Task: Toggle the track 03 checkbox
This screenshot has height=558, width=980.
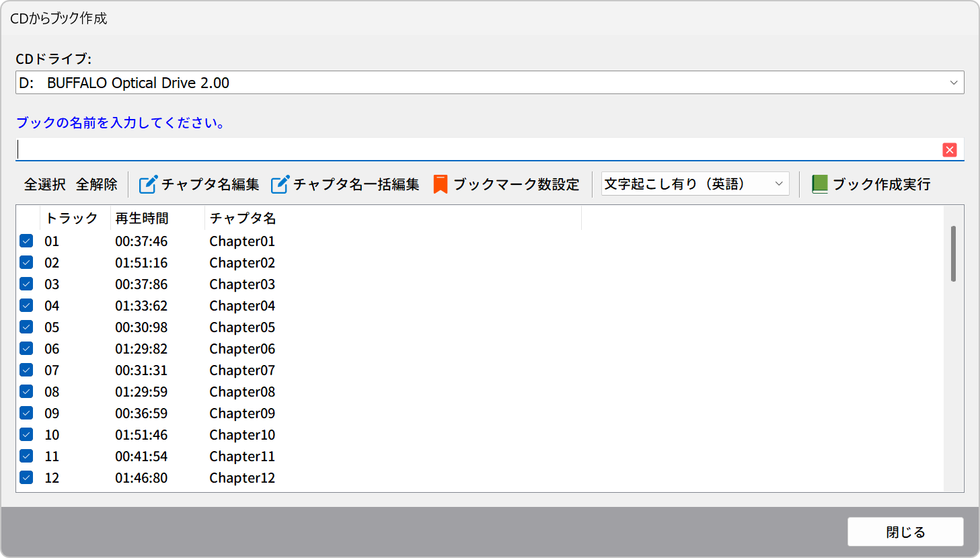Action: coord(26,284)
